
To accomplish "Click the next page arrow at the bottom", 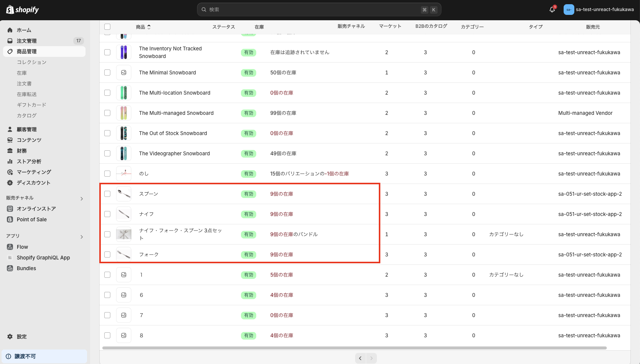I will click(371, 358).
